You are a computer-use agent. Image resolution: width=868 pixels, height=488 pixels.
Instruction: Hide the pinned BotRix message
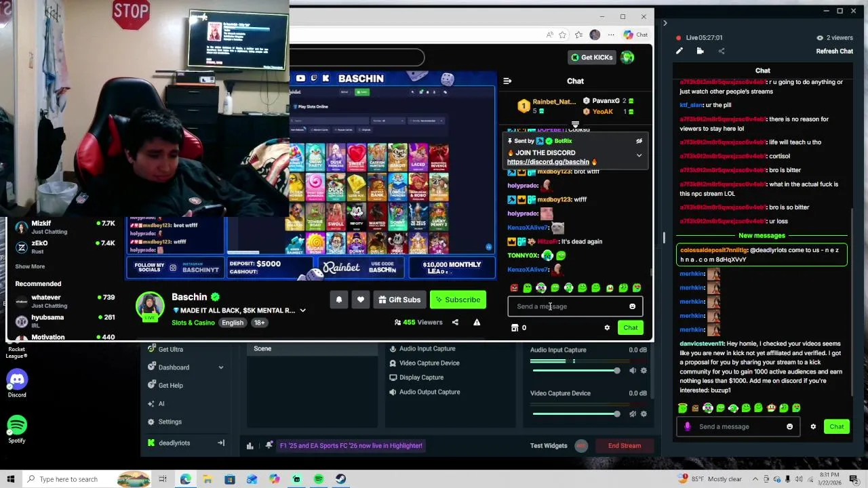[x=639, y=141]
